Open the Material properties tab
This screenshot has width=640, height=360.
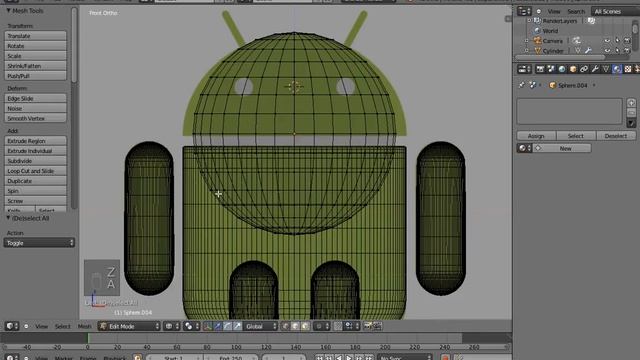pyautogui.click(x=617, y=69)
